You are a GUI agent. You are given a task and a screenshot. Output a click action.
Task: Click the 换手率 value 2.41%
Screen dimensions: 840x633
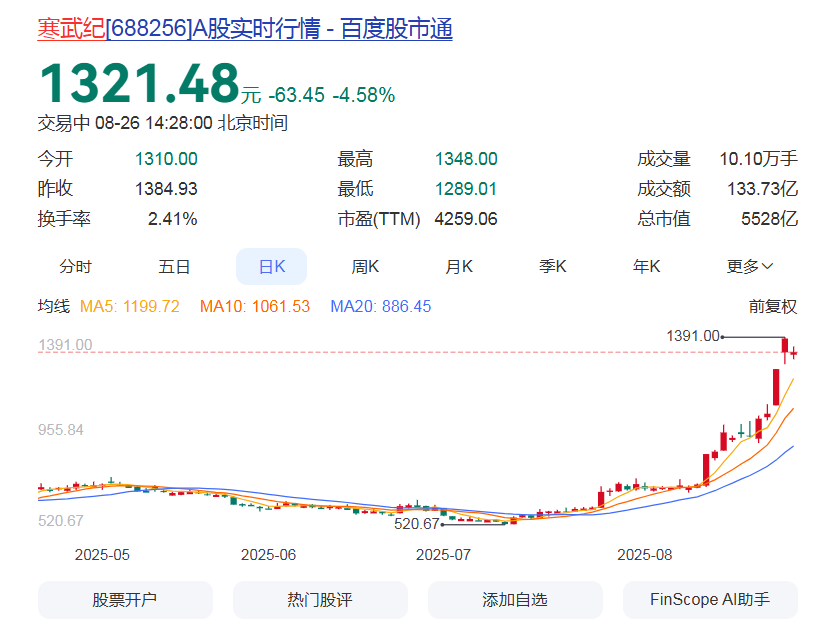point(172,219)
